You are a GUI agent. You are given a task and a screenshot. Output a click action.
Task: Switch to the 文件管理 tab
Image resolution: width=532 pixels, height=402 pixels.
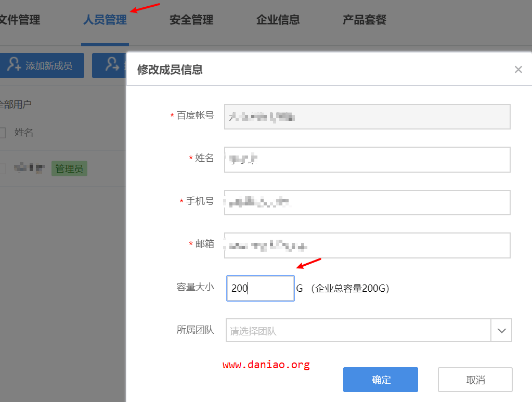[19, 20]
